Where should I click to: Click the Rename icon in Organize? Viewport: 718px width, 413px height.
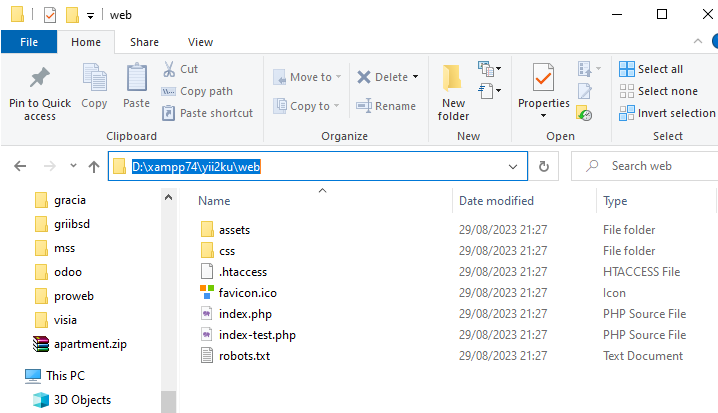click(x=364, y=106)
